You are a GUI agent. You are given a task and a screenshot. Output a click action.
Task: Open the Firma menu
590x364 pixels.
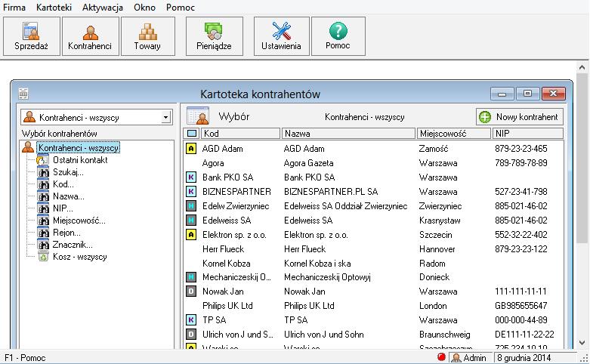coord(14,7)
